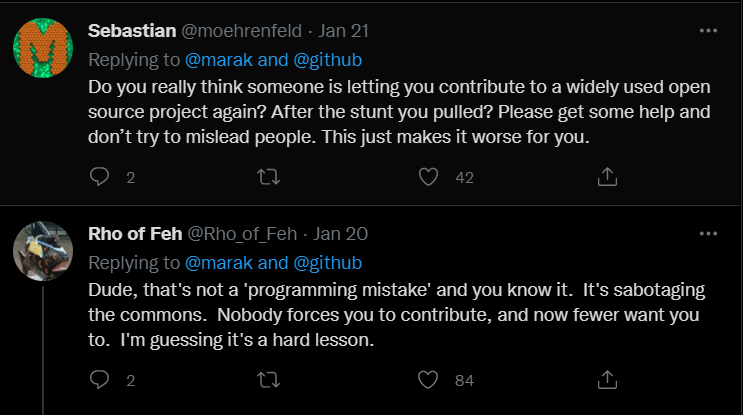This screenshot has height=415, width=743.
Task: Click @marak mention in Sebastian's reply
Action: tap(216, 59)
